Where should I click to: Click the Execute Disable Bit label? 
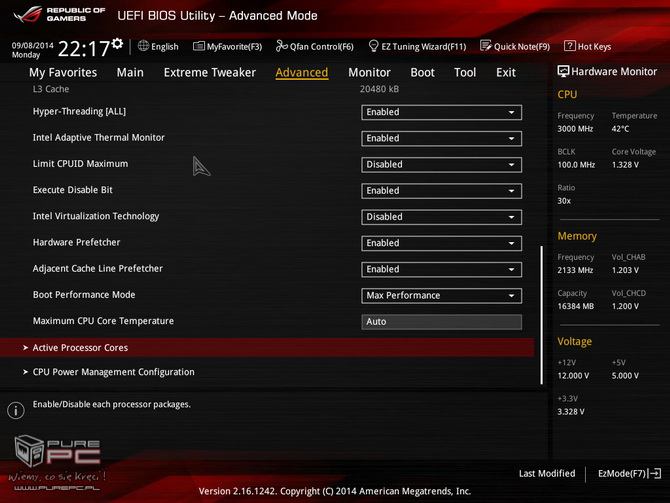[73, 190]
